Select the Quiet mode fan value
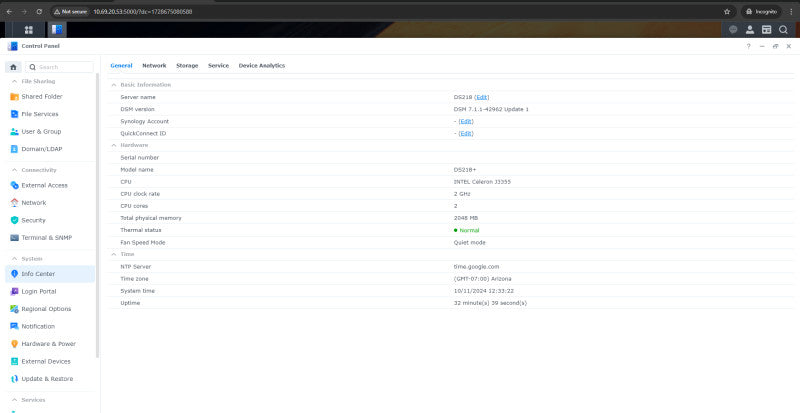 [469, 242]
